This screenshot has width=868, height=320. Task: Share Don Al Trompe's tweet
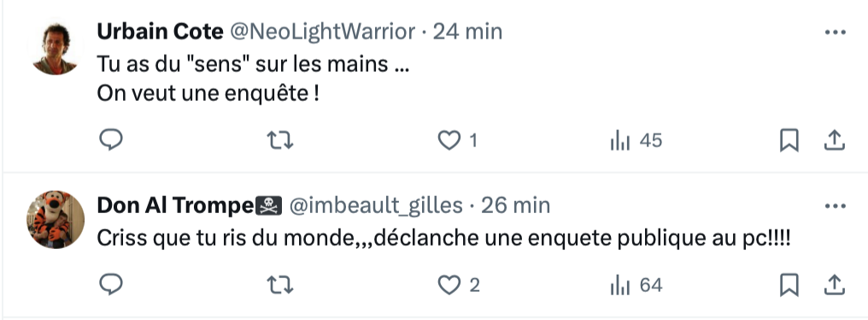coord(834,285)
